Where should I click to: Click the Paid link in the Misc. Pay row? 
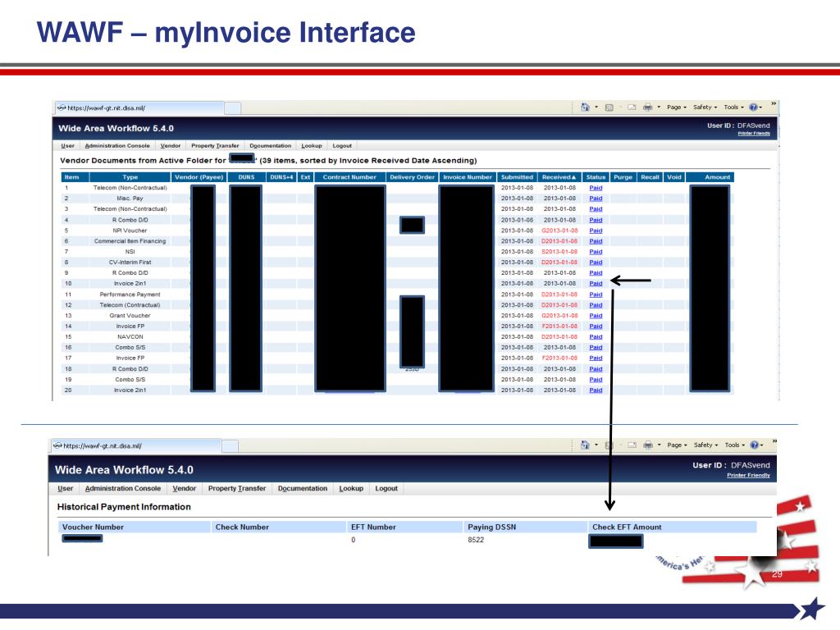pos(596,199)
